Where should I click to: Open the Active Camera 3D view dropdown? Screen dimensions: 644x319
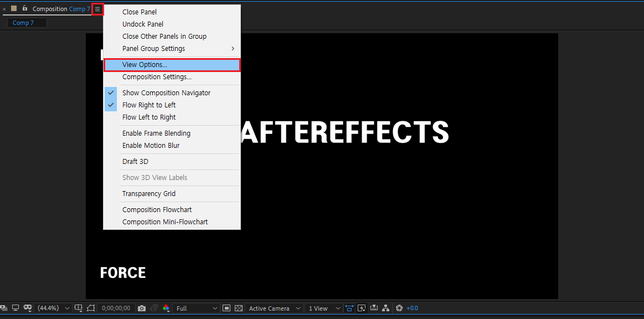pyautogui.click(x=274, y=308)
